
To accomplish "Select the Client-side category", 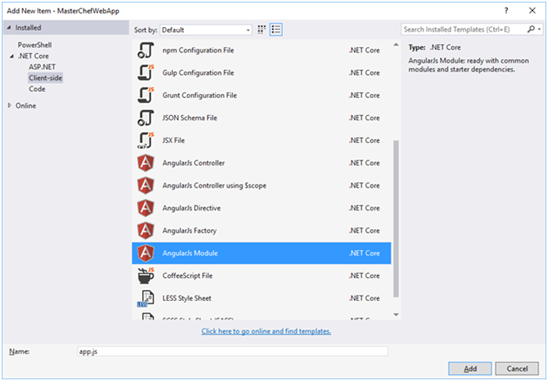I will (45, 78).
